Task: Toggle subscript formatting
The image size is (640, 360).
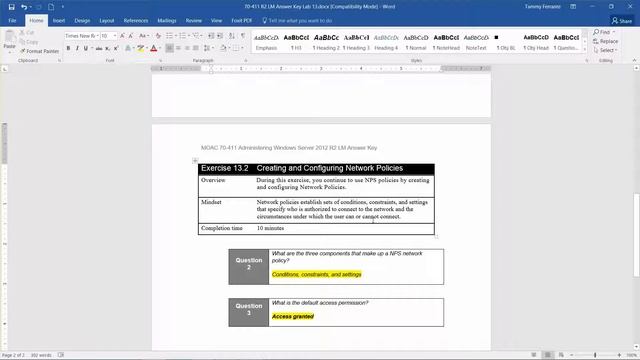Action: click(107, 48)
